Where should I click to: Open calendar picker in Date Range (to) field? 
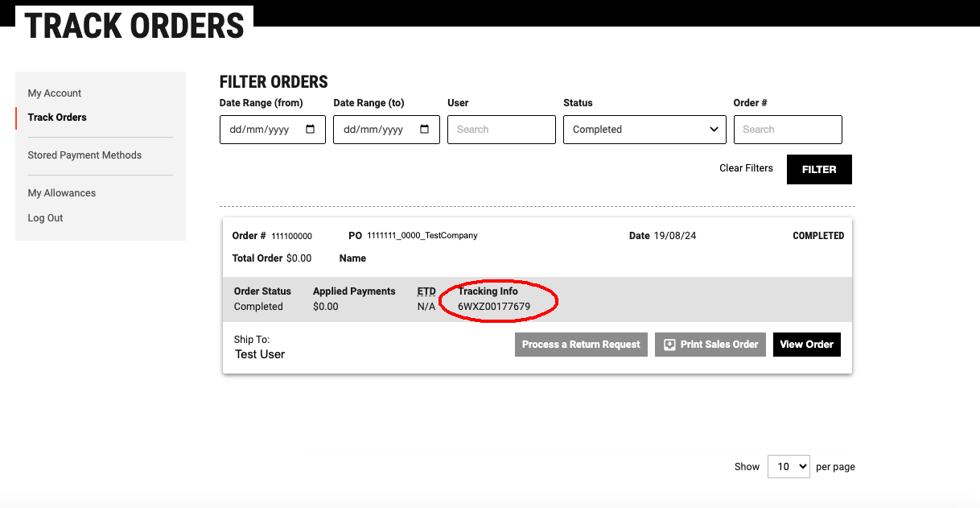tap(425, 130)
